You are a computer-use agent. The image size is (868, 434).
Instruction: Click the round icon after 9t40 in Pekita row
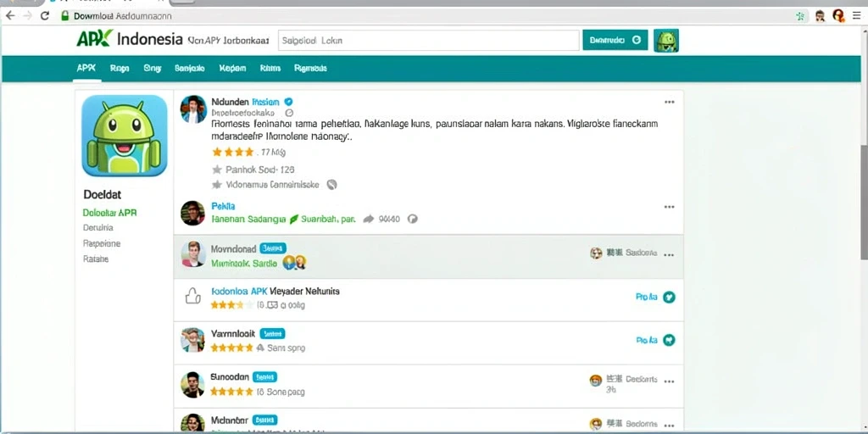(x=412, y=219)
